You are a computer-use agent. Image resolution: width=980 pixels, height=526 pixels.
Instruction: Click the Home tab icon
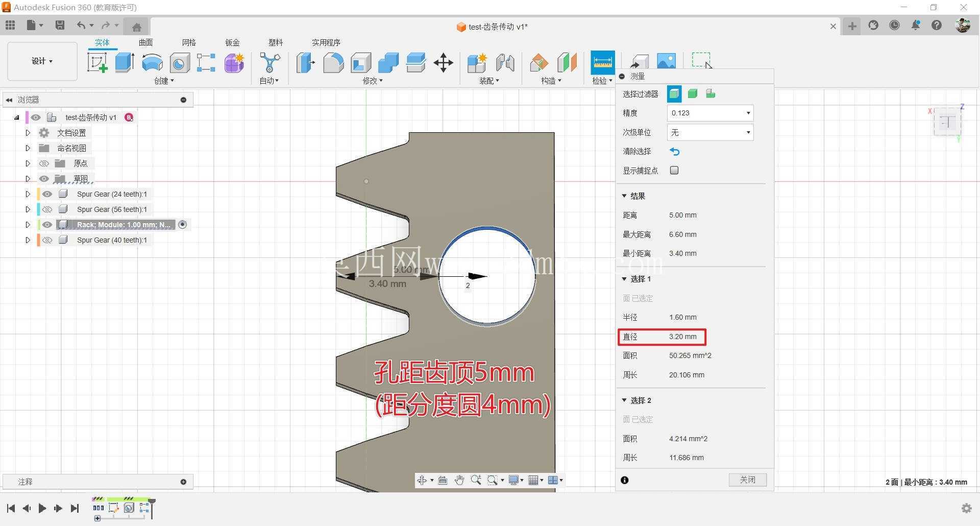[x=136, y=27]
